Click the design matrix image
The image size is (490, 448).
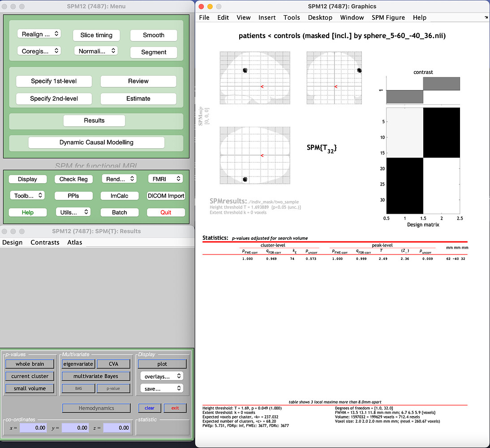[423, 160]
